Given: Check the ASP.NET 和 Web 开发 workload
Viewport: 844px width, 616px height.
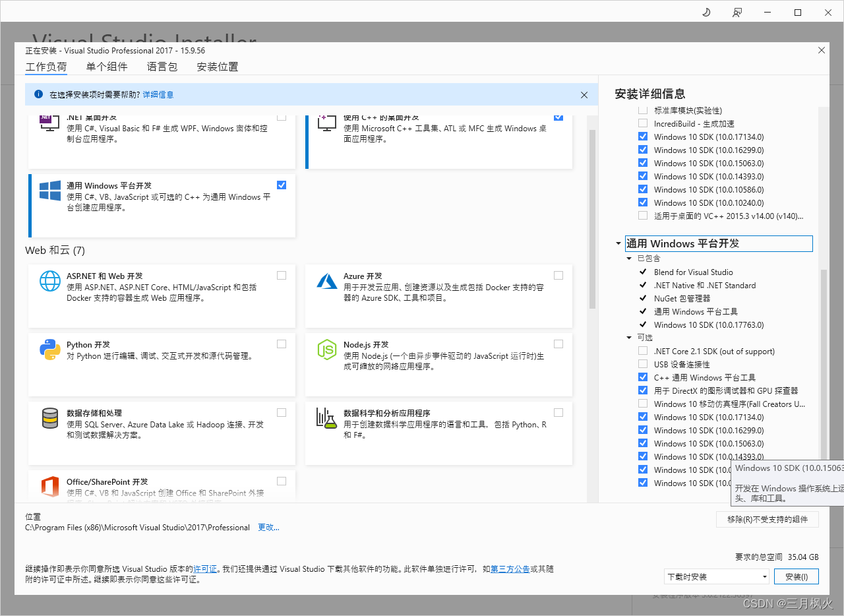Looking at the screenshot, I should tap(282, 275).
